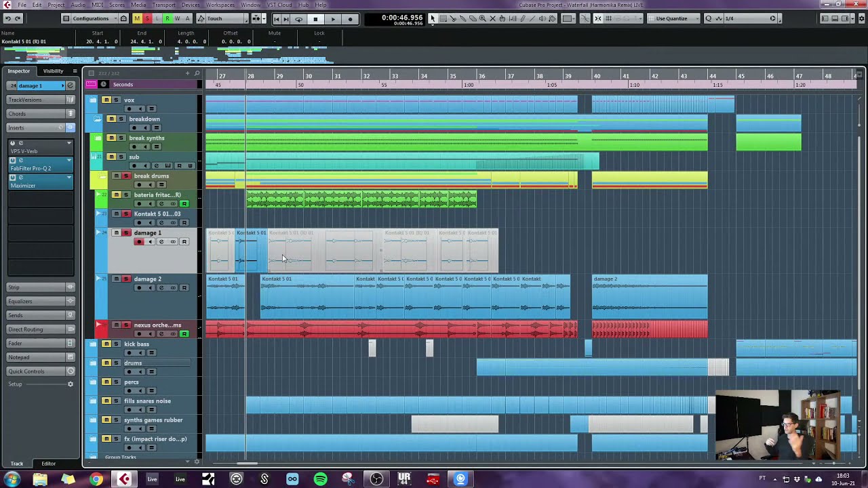Open the File menu
The image size is (868, 488).
click(22, 5)
